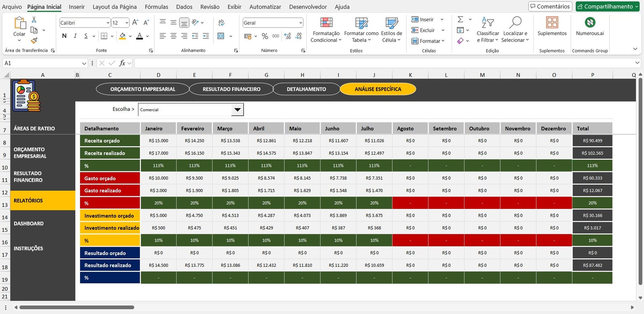Apply the yellow fill color swatch
This screenshot has width=644, height=314.
pyautogui.click(x=122, y=36)
